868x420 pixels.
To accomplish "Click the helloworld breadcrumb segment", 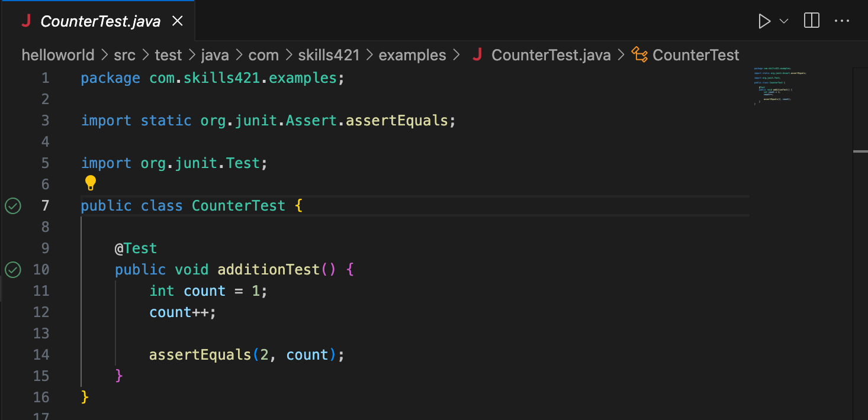I will click(57, 55).
